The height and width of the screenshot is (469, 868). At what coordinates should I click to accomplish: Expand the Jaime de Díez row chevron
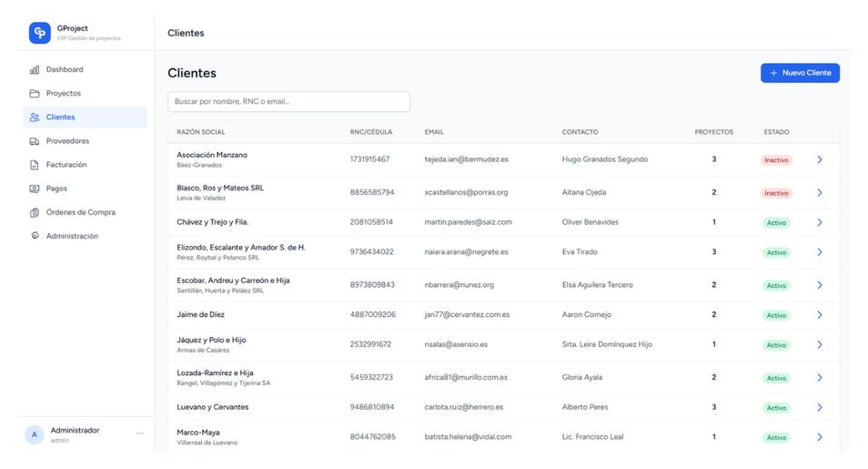point(819,315)
